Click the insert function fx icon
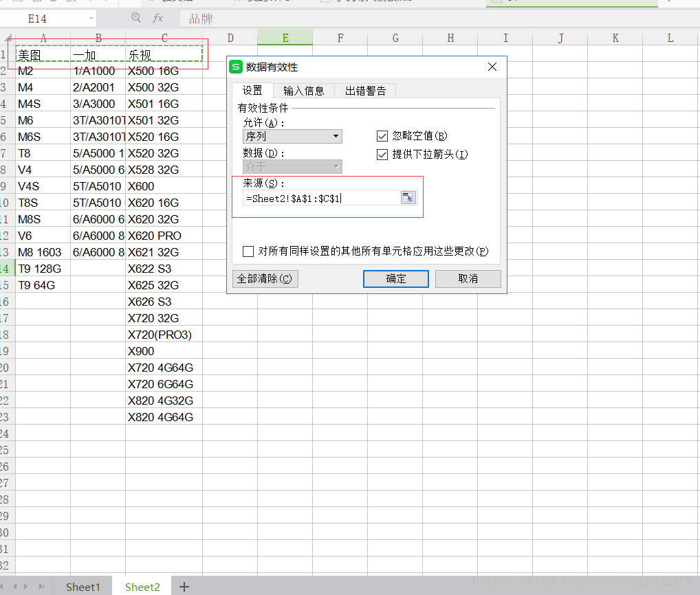The height and width of the screenshot is (595, 700). click(157, 19)
